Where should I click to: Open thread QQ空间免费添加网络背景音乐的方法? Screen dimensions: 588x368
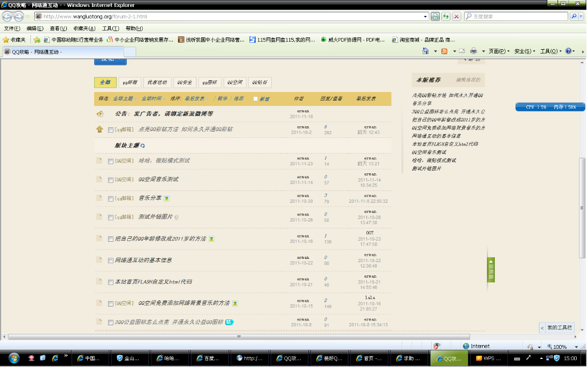(x=184, y=303)
